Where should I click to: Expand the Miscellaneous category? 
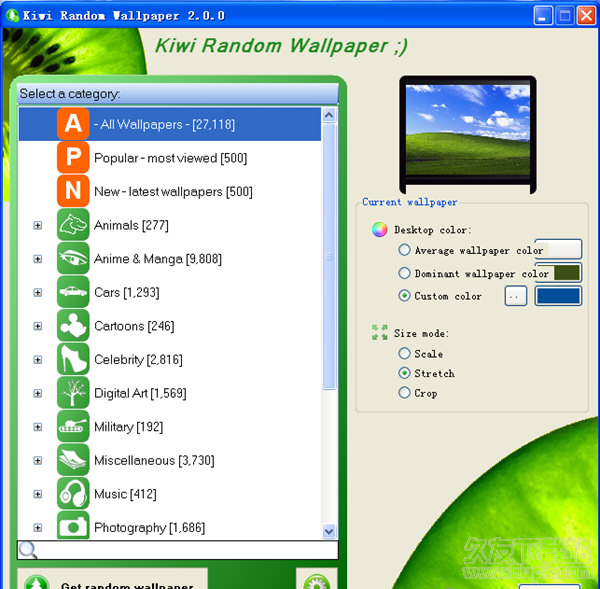pos(38,460)
